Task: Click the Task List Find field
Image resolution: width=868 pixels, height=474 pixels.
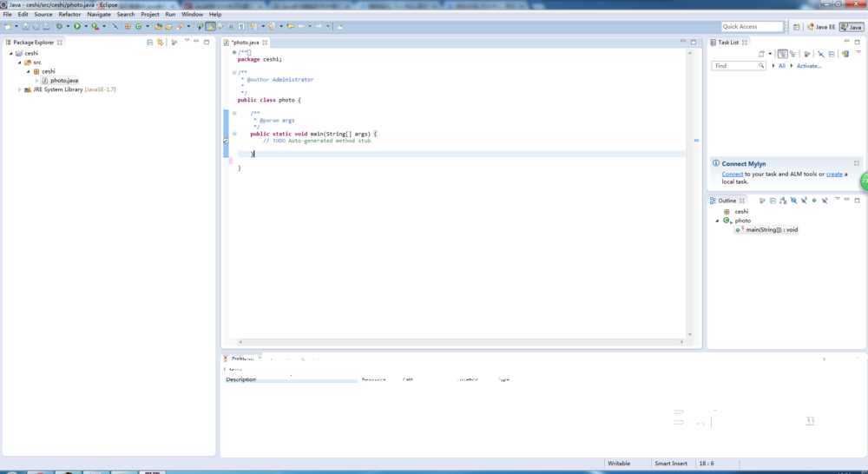Action: coord(739,65)
